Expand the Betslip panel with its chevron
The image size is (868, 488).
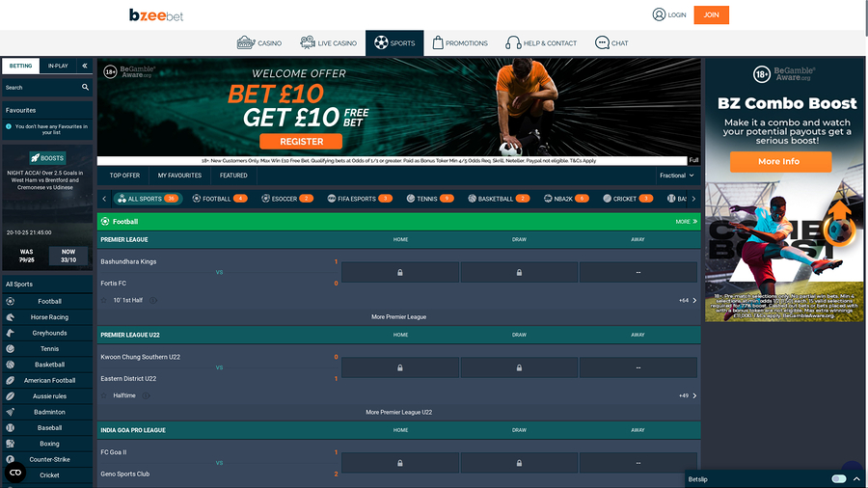coord(856,479)
